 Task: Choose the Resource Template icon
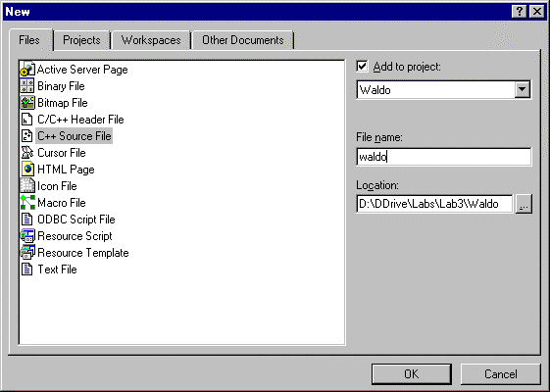[x=27, y=253]
